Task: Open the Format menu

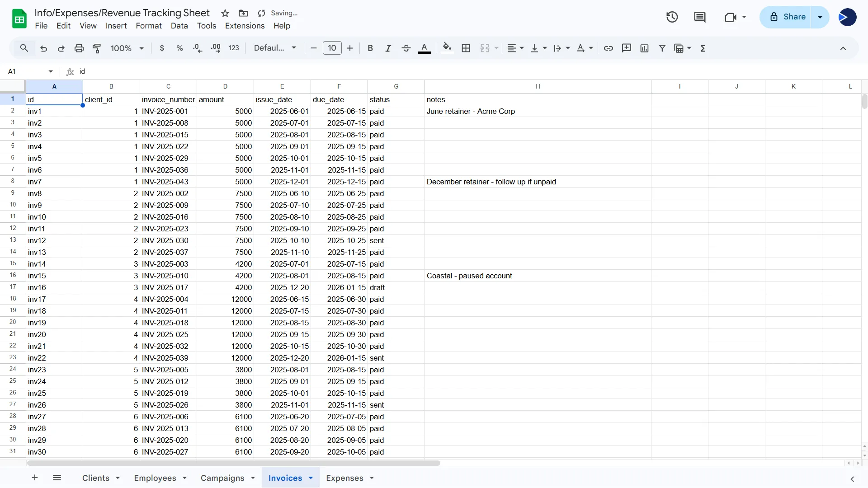Action: tap(148, 26)
